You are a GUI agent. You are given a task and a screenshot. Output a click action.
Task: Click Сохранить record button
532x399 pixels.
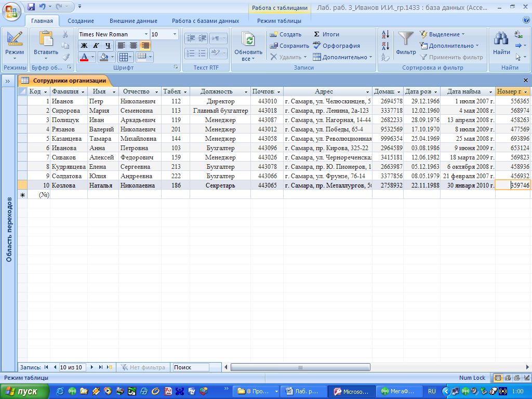tap(289, 46)
